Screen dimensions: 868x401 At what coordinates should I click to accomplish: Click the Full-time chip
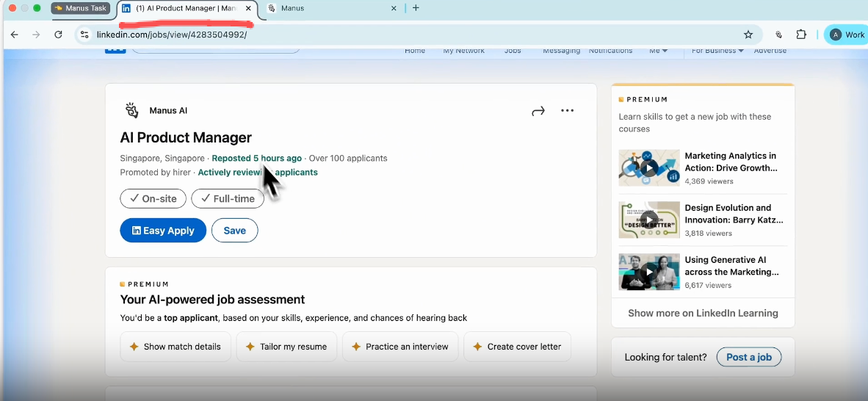[228, 199]
